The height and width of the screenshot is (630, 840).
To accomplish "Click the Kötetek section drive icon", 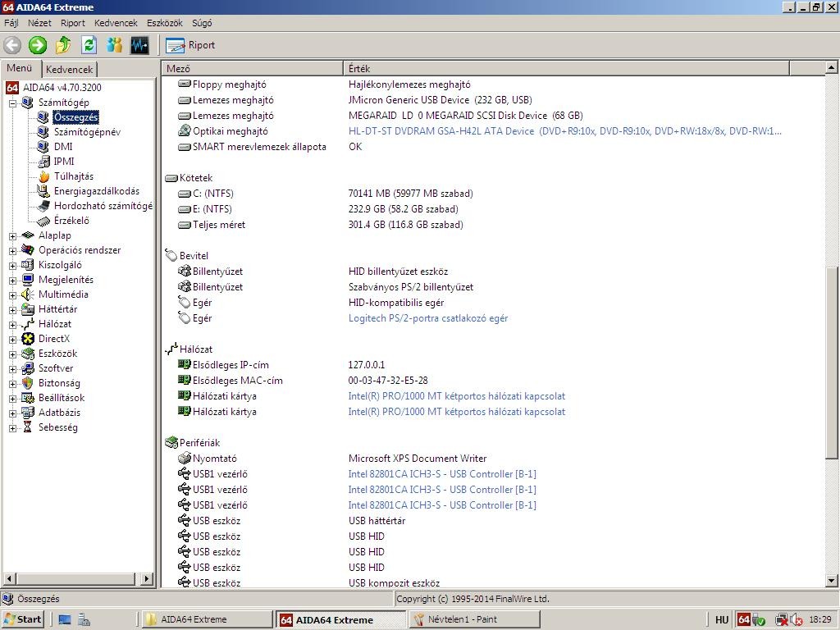I will pyautogui.click(x=171, y=178).
